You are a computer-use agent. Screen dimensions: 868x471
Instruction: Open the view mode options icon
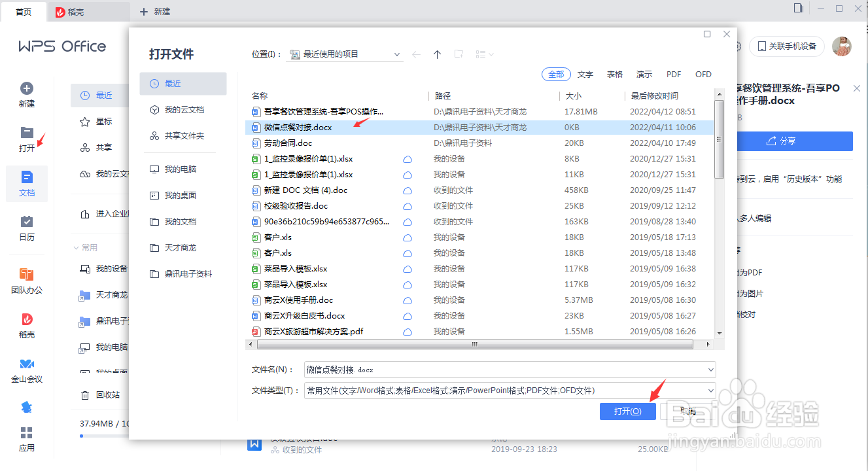[x=483, y=54]
